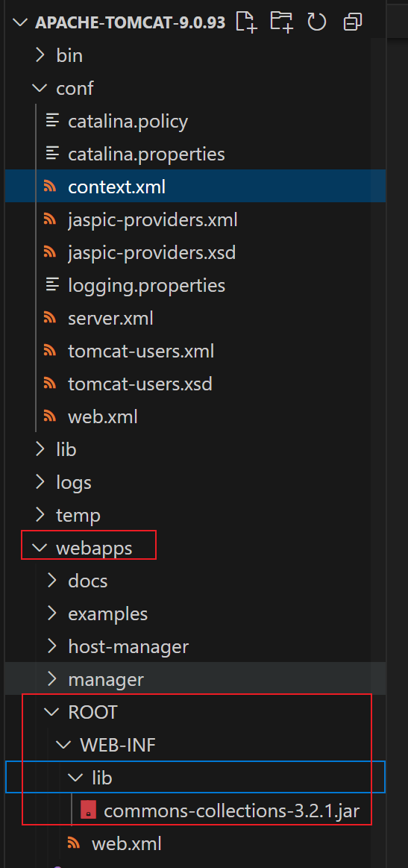Refresh the Explorer tree

317,22
